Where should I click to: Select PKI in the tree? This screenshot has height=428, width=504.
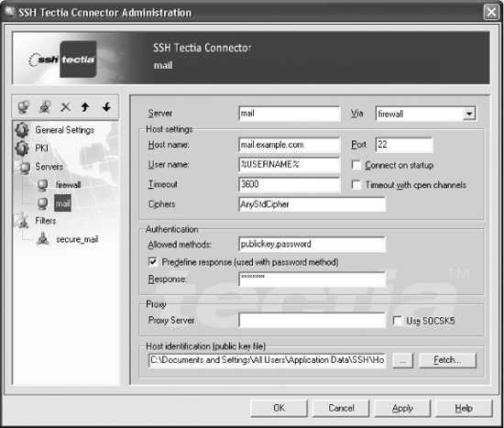42,148
